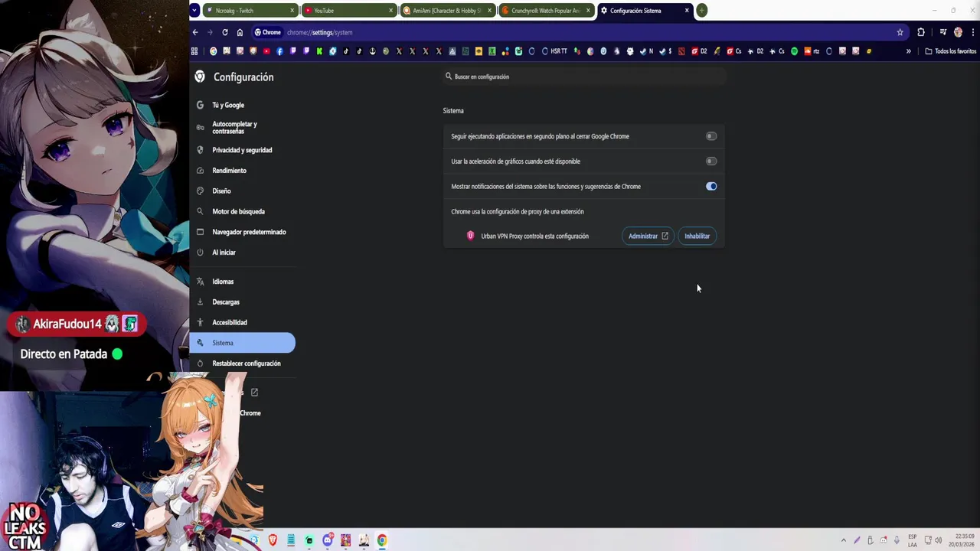Switch to the YouTube tab
This screenshot has height=551, width=980.
pos(350,11)
